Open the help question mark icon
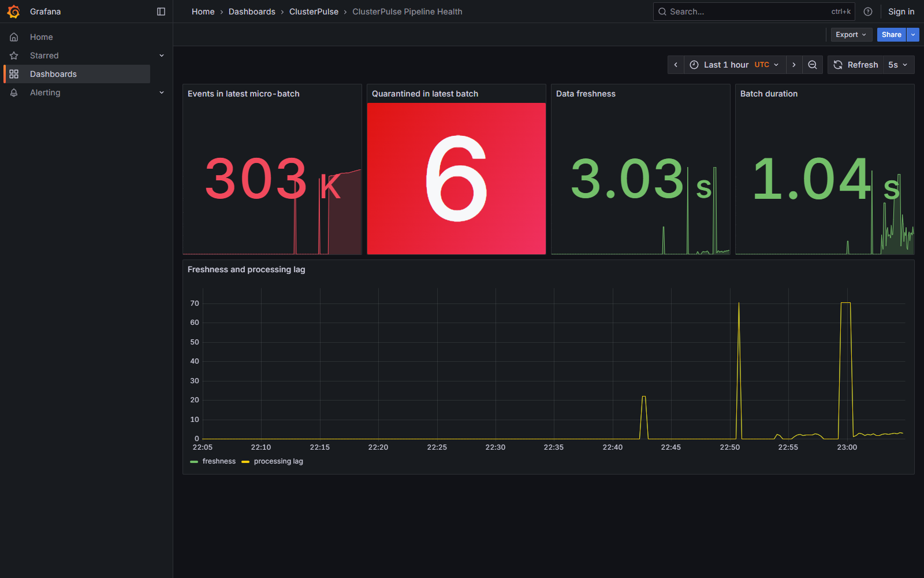 pos(868,12)
